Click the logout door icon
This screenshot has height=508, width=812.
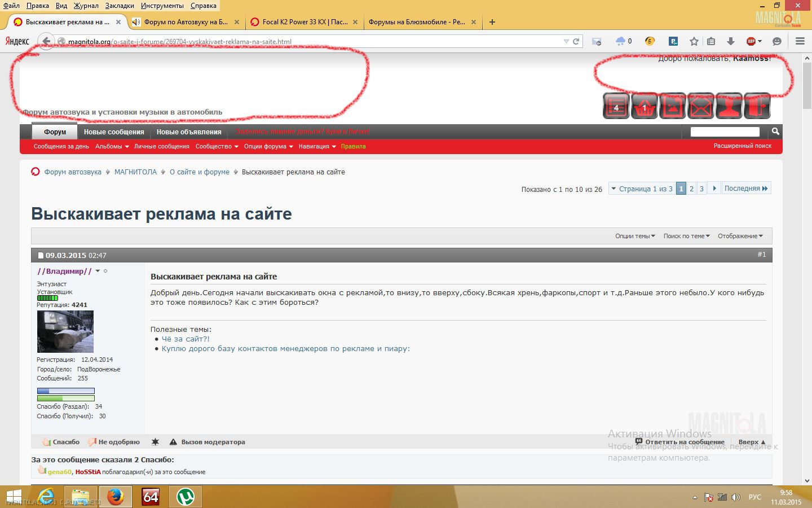757,106
